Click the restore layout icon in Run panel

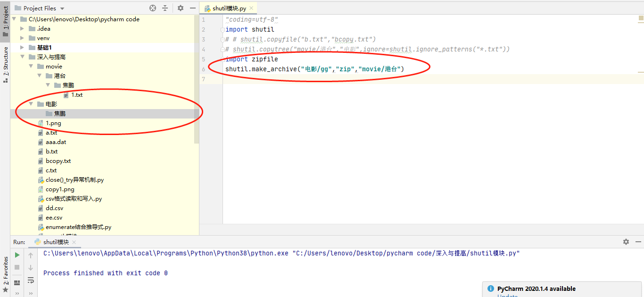coord(17,283)
